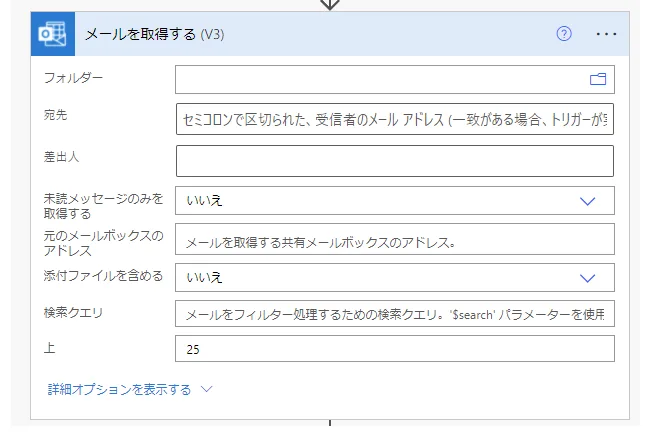
Task: Click the connector line below the action card
Action: pyautogui.click(x=329, y=428)
